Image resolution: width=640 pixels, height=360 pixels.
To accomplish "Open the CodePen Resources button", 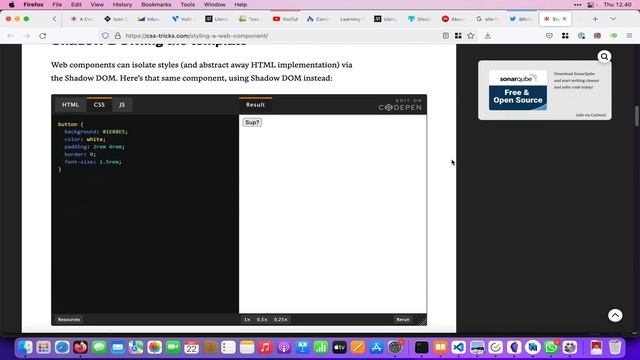I will (69, 320).
